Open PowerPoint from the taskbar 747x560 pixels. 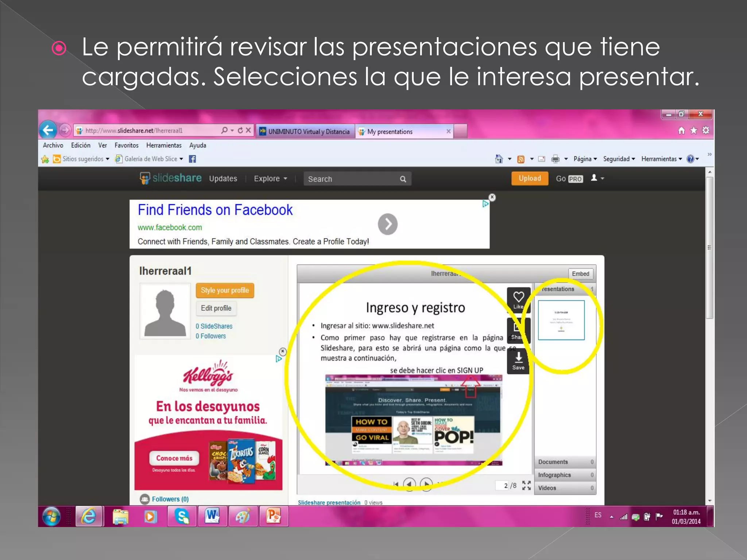pyautogui.click(x=273, y=516)
